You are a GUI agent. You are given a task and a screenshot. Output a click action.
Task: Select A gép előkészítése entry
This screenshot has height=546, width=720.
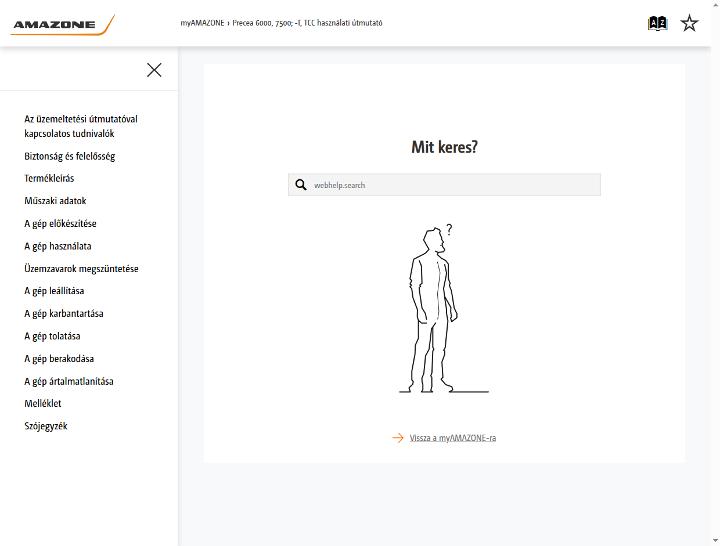(x=60, y=224)
